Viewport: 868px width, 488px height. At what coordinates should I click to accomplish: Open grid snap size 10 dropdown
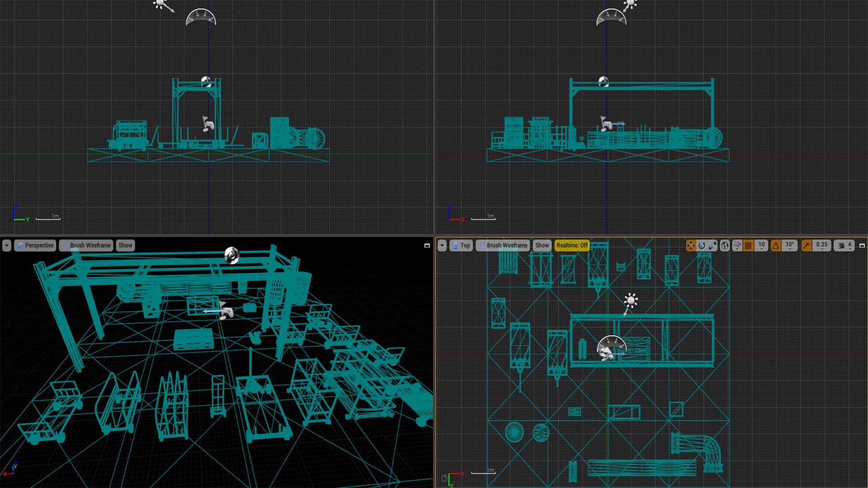click(761, 245)
